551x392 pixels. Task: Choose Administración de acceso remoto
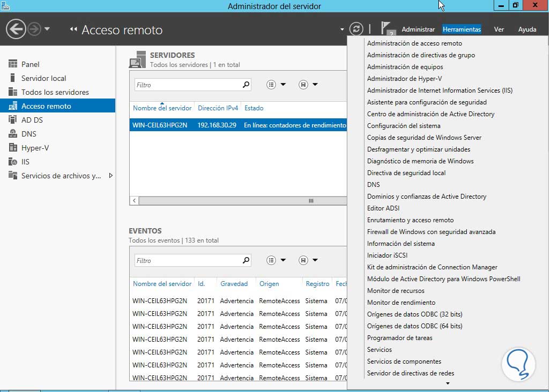(x=414, y=43)
